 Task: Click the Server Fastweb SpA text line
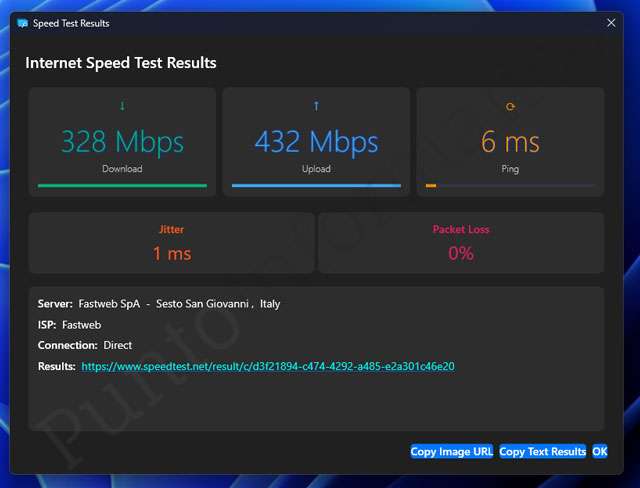(x=159, y=304)
